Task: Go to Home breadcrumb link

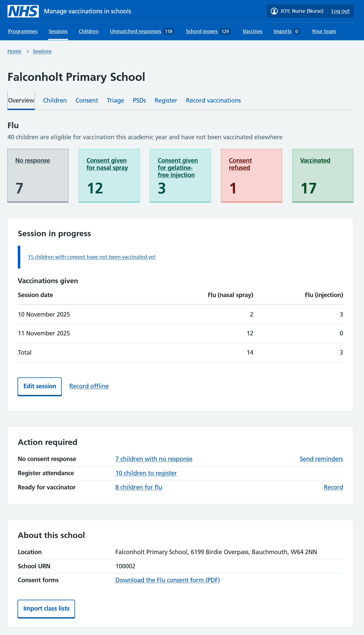Action: click(14, 51)
